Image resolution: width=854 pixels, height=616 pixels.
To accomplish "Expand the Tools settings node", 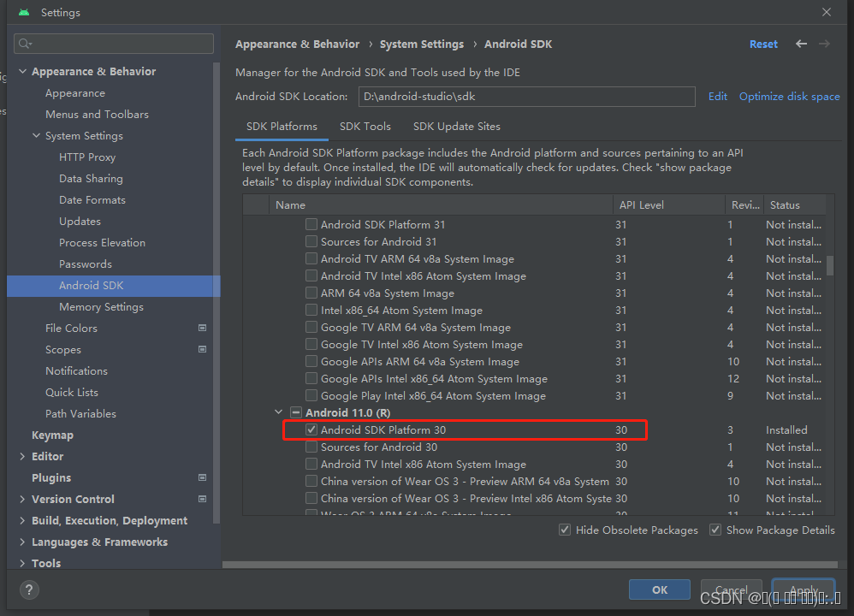I will point(22,563).
